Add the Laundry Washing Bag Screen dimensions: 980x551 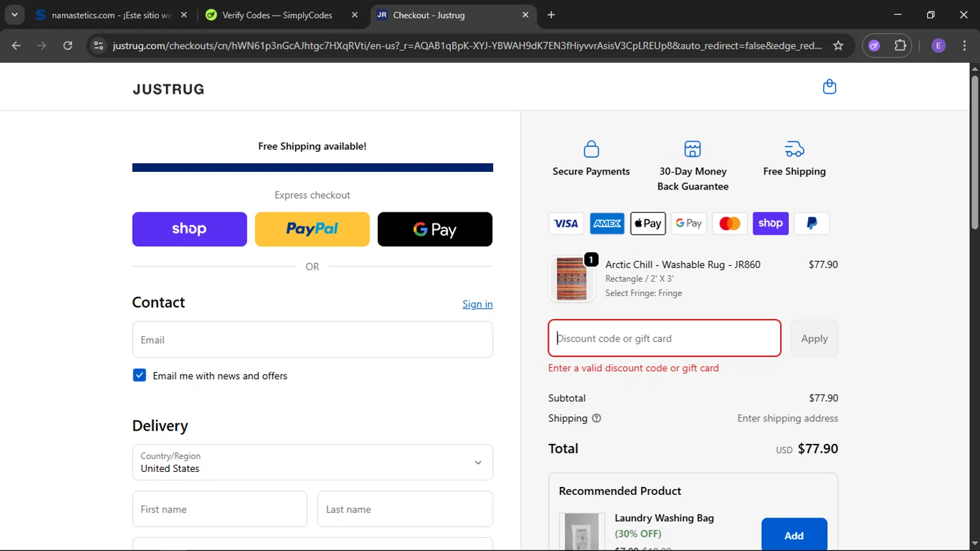(x=794, y=535)
